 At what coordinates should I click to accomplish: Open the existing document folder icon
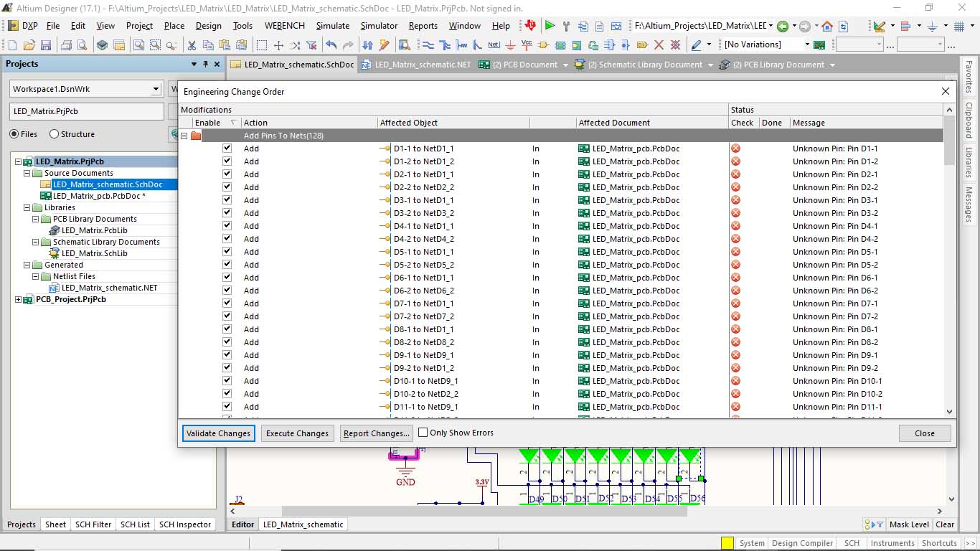tap(29, 45)
